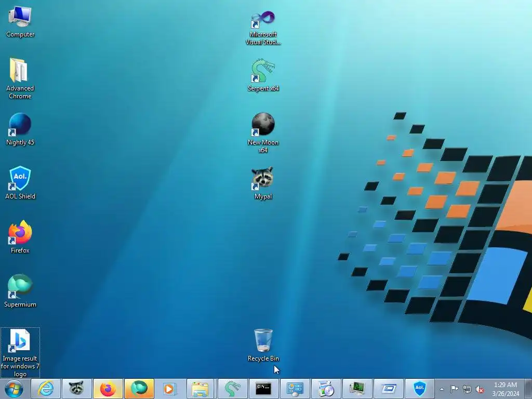Viewport: 532px width, 399px height.
Task: Select the Nightly 45 shortcut
Action: point(20,129)
